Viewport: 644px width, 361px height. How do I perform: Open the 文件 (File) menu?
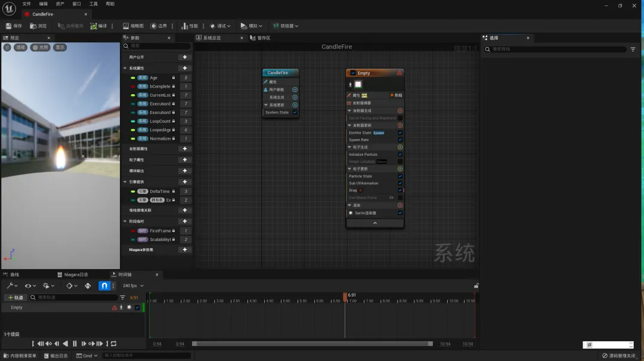(26, 4)
